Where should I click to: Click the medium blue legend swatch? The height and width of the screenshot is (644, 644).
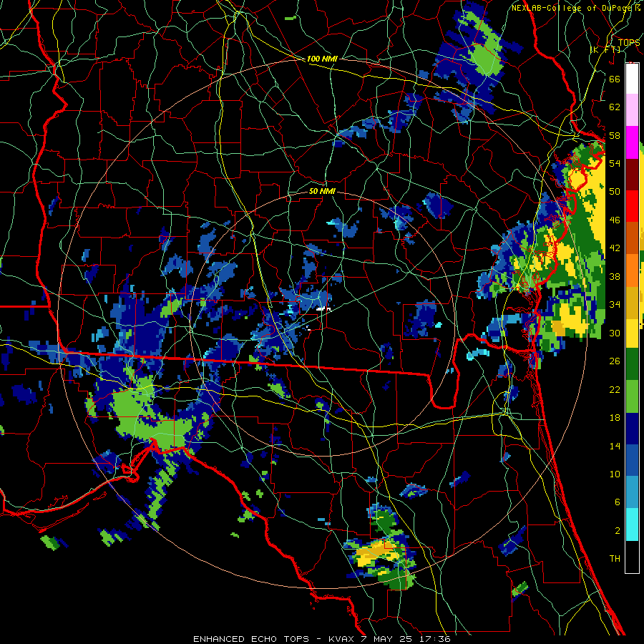coord(632,460)
